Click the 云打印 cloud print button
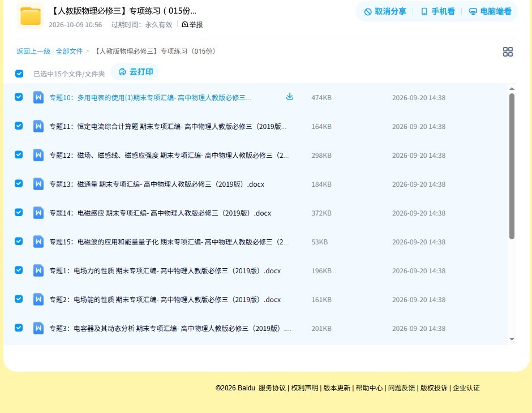The height and width of the screenshot is (413, 532). click(x=135, y=72)
